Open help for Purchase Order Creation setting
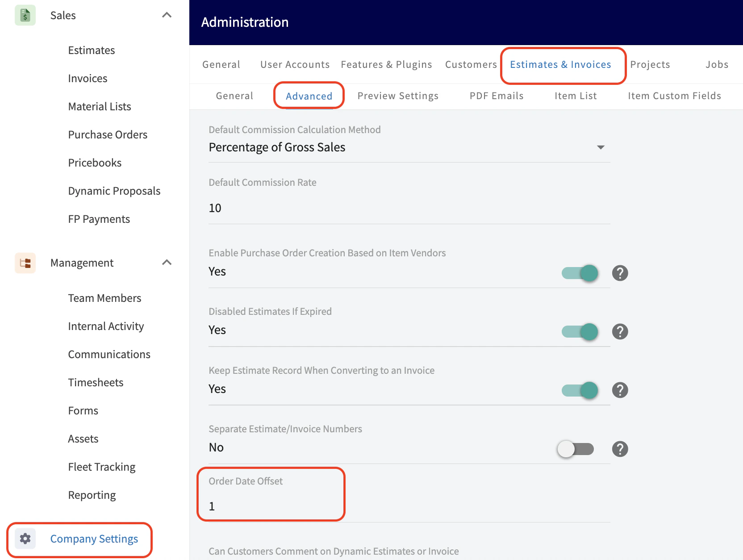Screen dimensions: 743x560 coord(620,273)
